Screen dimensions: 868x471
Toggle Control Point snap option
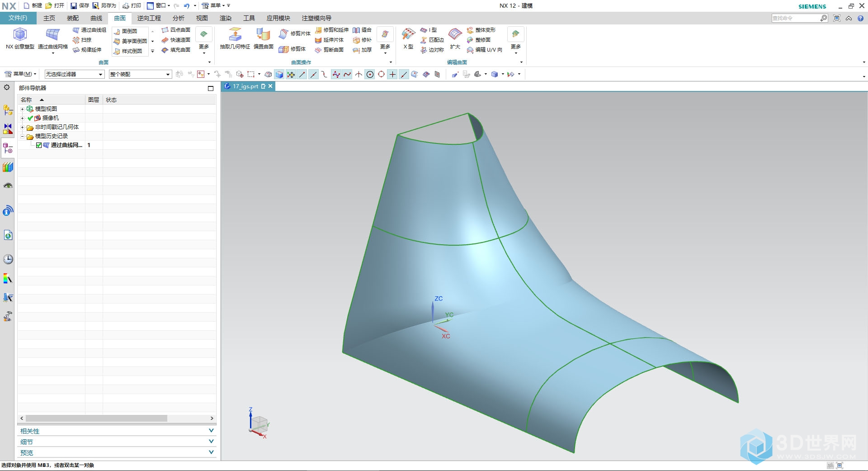[x=325, y=74]
